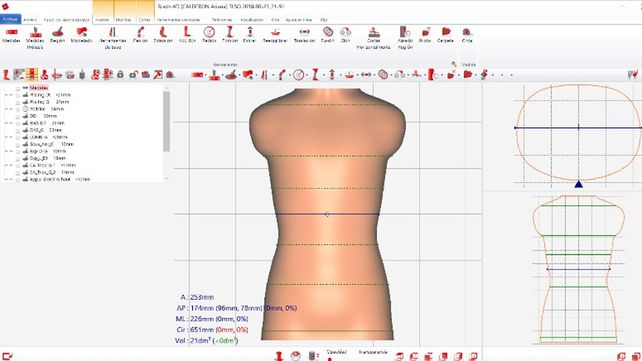This screenshot has width=642, height=361.
Task: Tick the checkbox beside Medidas root node
Action: [x=18, y=88]
